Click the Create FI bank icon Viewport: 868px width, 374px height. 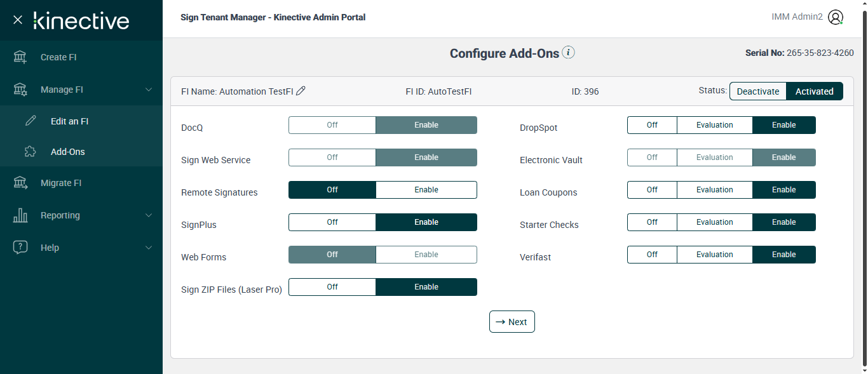pyautogui.click(x=20, y=57)
